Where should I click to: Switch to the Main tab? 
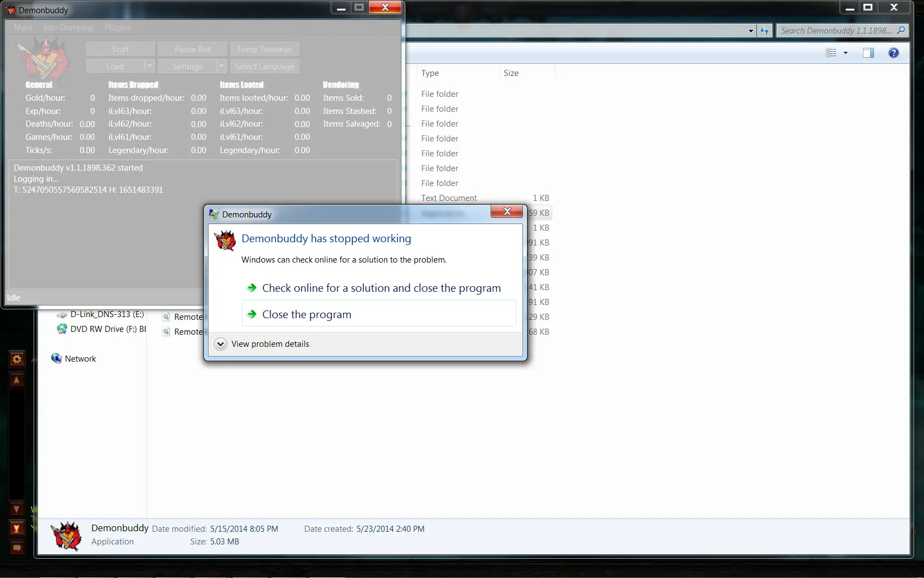click(23, 27)
